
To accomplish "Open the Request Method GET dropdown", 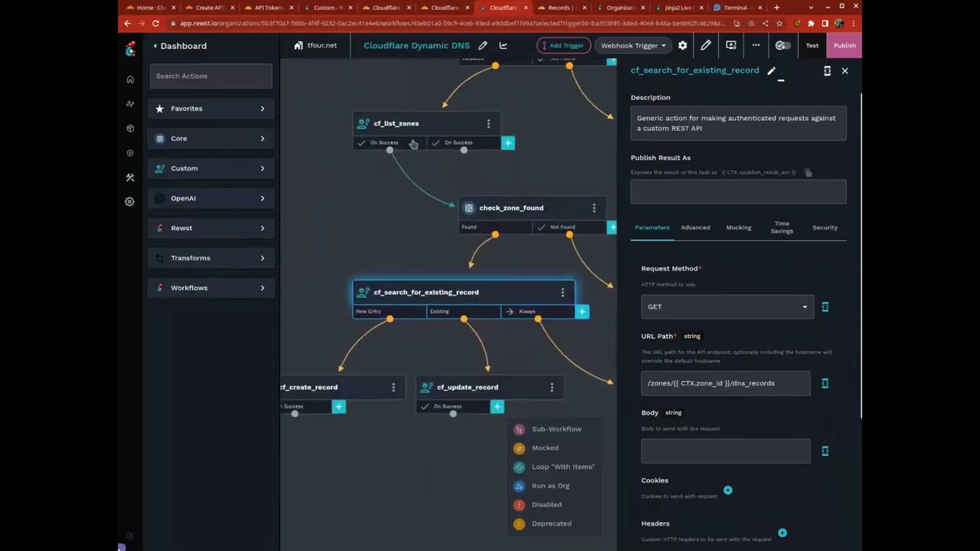I will (727, 307).
